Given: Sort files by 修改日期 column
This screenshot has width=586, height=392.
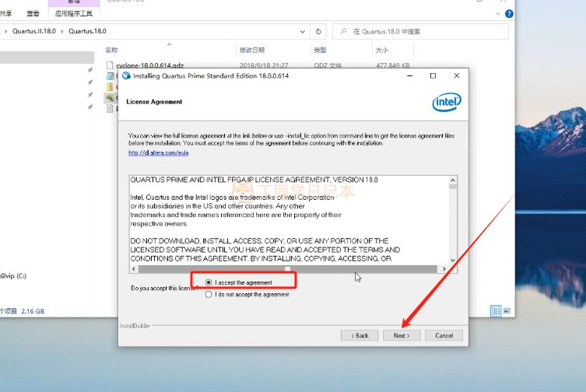Looking at the screenshot, I should 252,50.
